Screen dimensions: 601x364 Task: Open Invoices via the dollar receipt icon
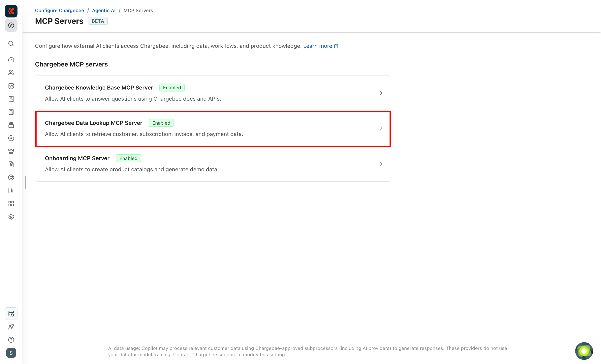pyautogui.click(x=11, y=99)
